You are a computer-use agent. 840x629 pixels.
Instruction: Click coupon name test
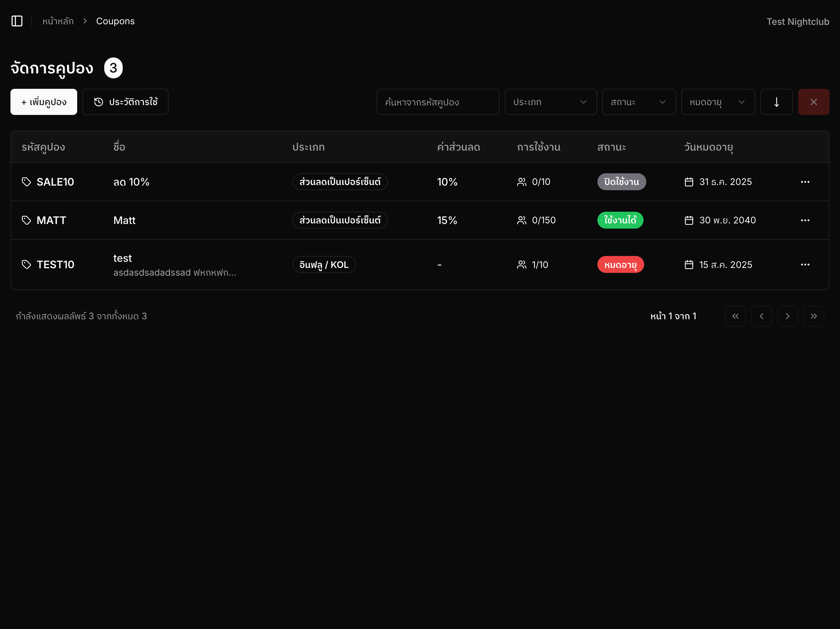(x=122, y=258)
